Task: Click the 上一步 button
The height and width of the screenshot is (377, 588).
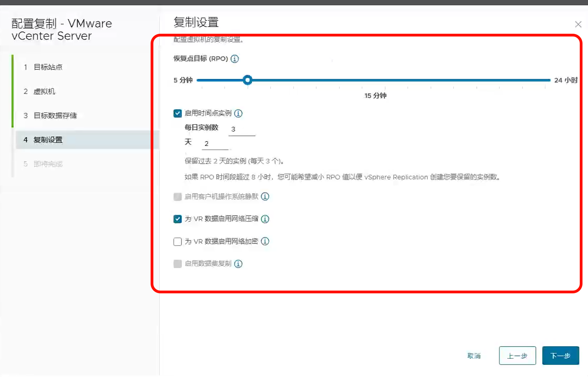Action: (517, 356)
